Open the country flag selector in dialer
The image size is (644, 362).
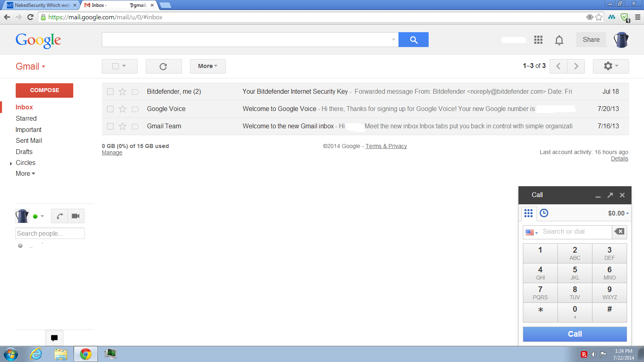tap(532, 232)
